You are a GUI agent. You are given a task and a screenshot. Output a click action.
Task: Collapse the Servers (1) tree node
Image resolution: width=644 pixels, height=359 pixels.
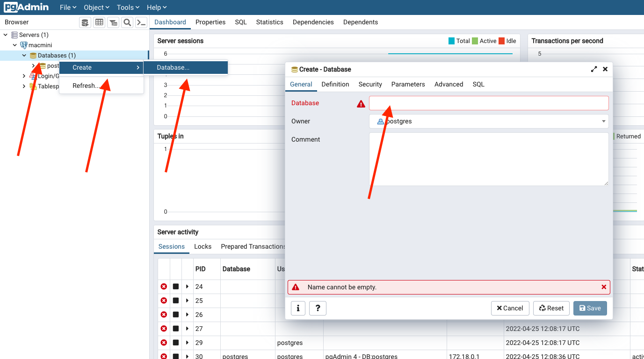[x=6, y=35]
